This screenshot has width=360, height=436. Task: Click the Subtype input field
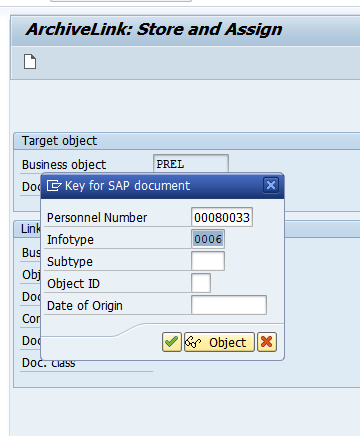coord(208,261)
